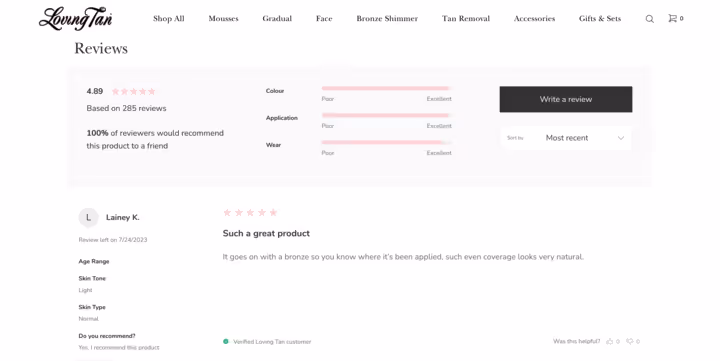Screen dimensions: 720x361
Task: Click the 'Normal' skin type value
Action: pos(89,319)
